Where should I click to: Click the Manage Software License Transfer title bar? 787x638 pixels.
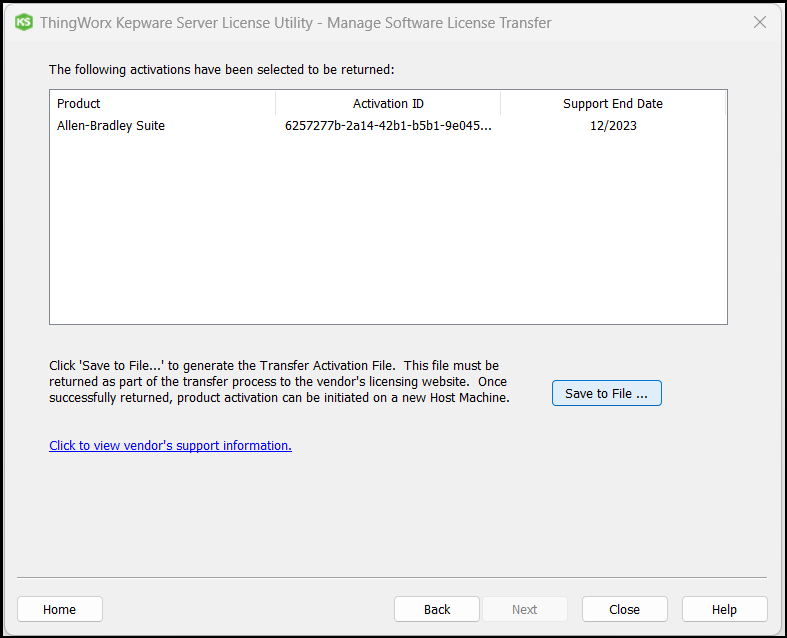click(x=400, y=22)
